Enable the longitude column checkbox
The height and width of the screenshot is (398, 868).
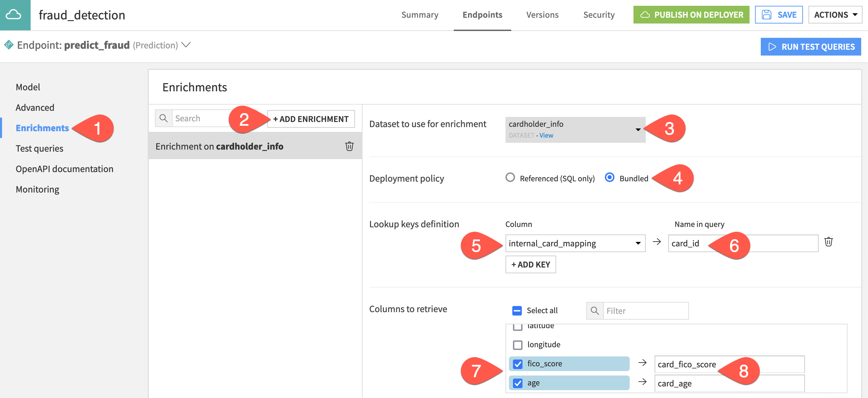pyautogui.click(x=518, y=345)
